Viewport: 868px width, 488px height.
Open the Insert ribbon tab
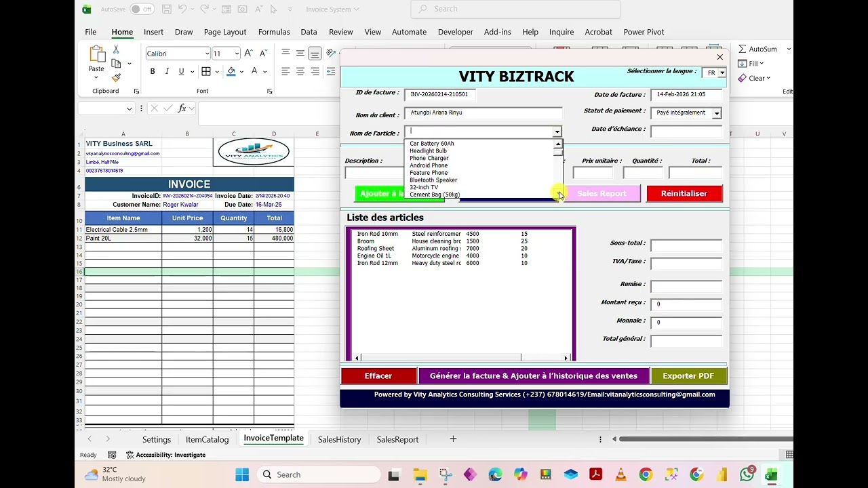[x=153, y=32]
